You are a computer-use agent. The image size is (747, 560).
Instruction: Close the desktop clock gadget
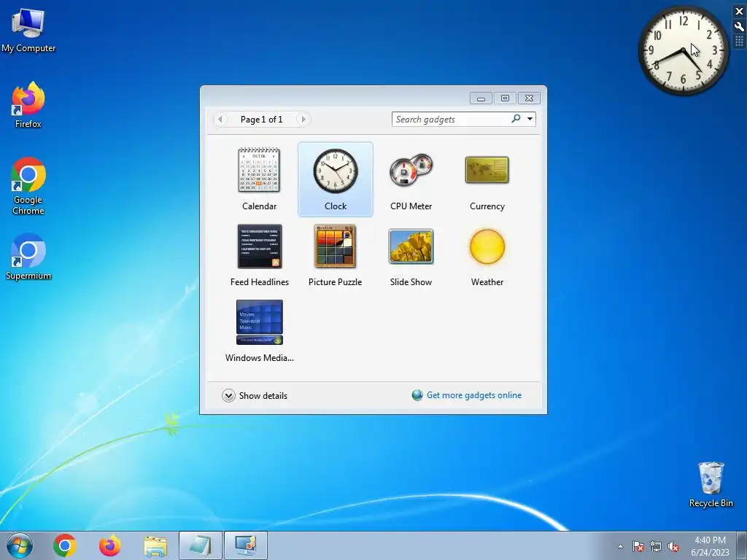point(740,12)
